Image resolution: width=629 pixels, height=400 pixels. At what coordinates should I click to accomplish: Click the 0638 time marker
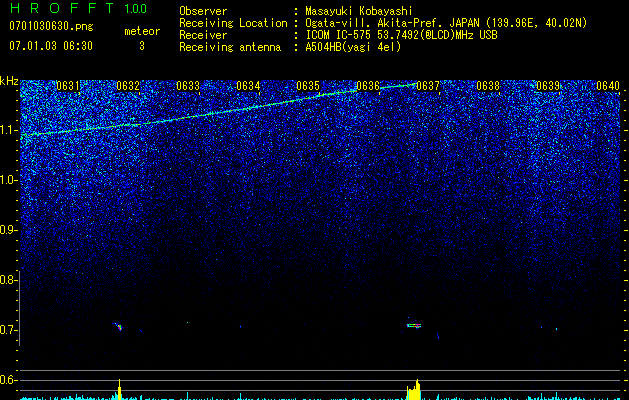point(488,86)
